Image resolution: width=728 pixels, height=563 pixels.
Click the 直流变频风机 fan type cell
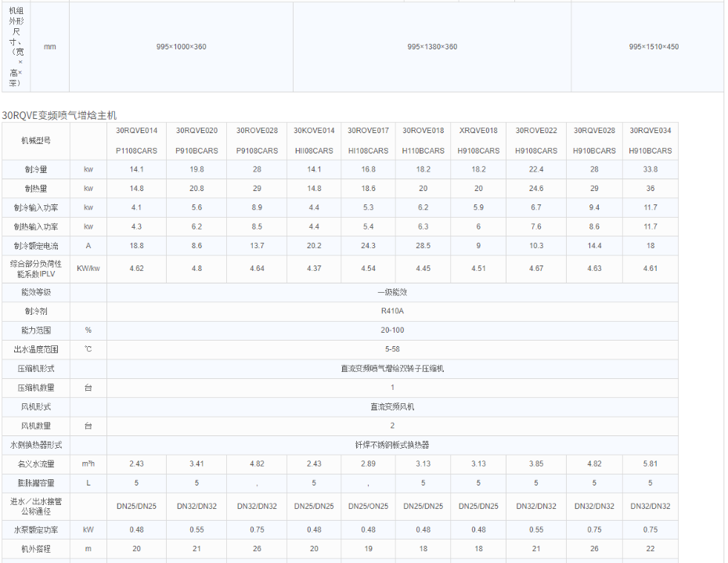pos(393,406)
